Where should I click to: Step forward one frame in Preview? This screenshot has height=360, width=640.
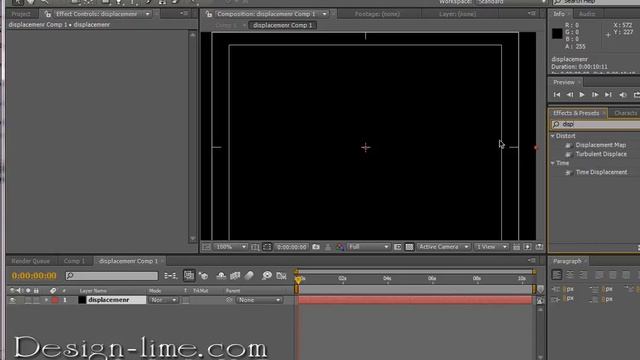point(595,95)
